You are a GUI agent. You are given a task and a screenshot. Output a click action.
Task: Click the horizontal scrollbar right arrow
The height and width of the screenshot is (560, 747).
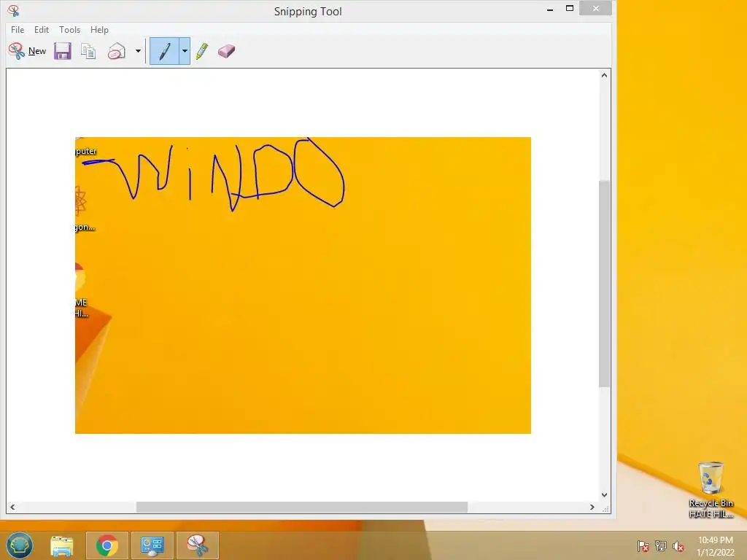click(592, 507)
